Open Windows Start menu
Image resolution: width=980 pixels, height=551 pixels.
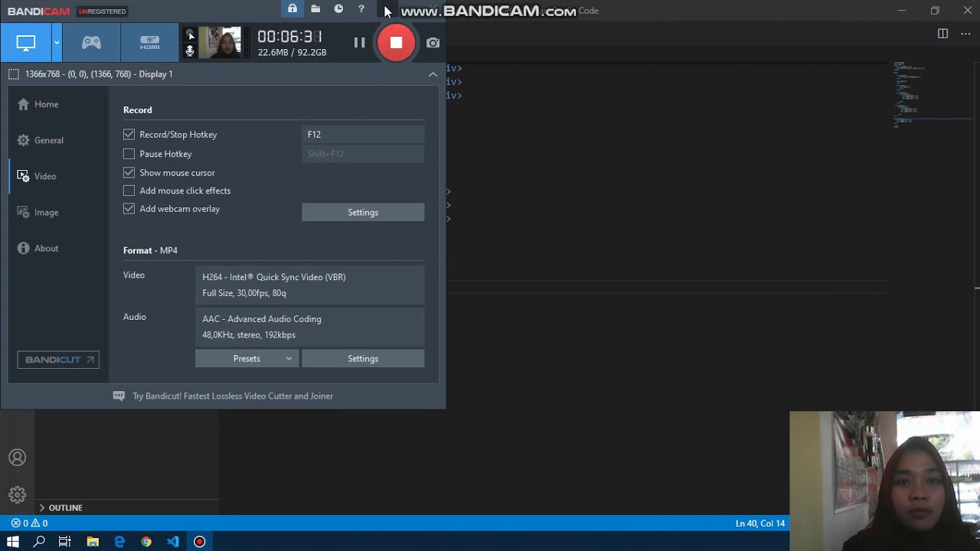12,542
